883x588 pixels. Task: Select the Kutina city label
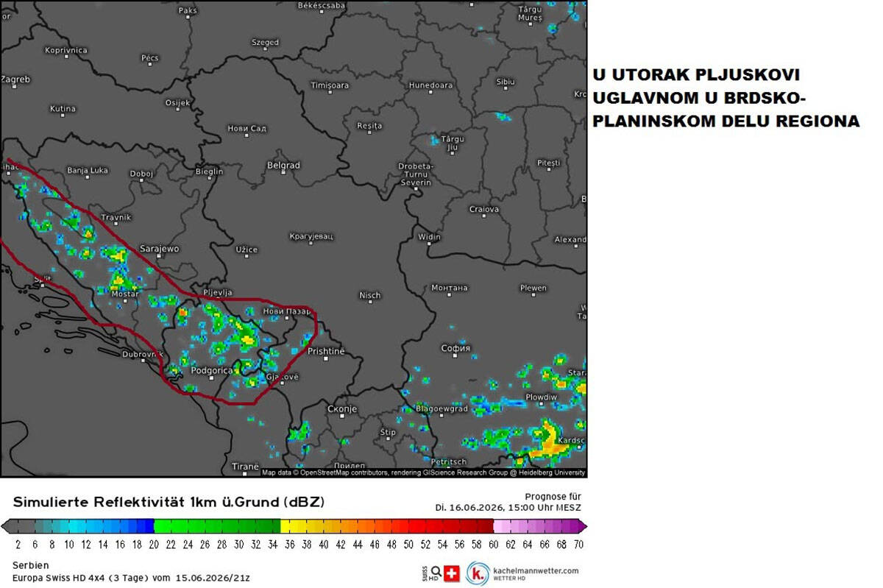click(63, 109)
